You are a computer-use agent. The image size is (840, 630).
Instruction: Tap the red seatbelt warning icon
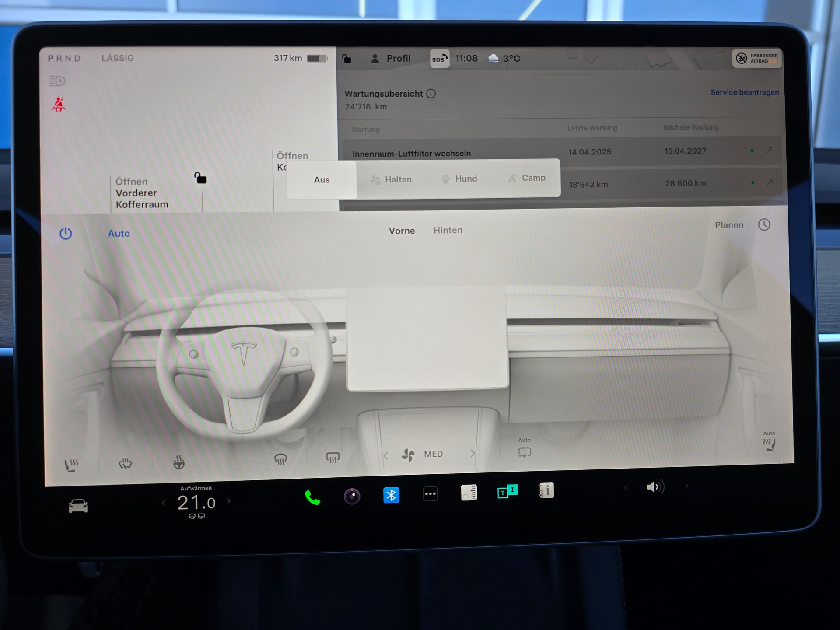pyautogui.click(x=59, y=105)
